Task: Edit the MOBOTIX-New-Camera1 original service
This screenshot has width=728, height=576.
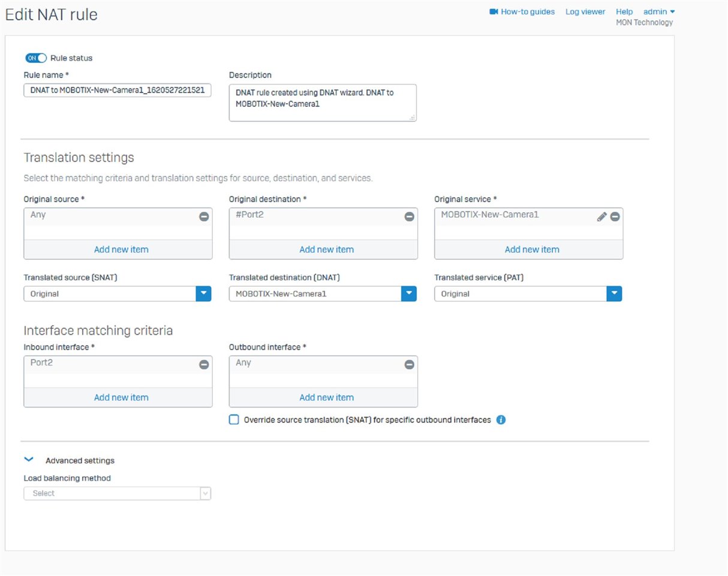Action: 602,217
